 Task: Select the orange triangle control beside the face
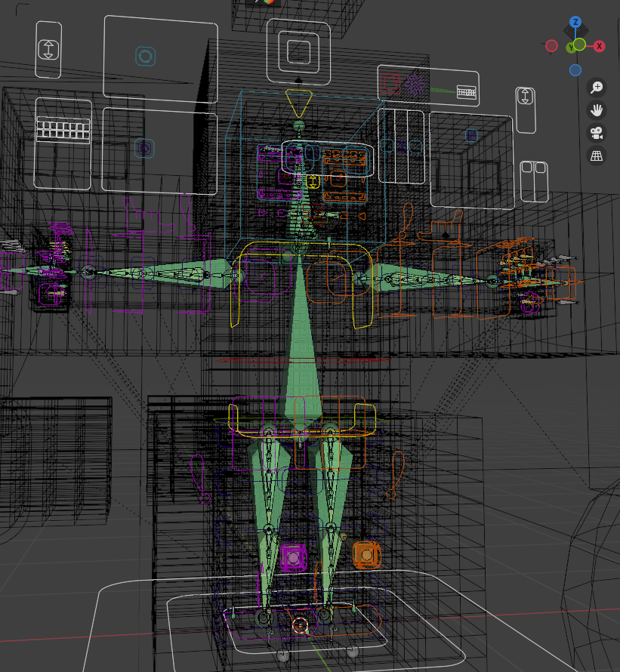click(x=362, y=217)
